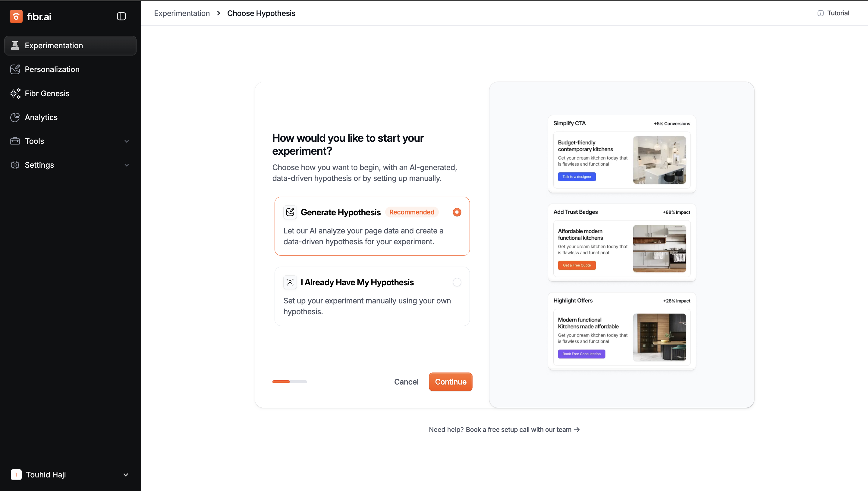Viewport: 868px width, 491px height.
Task: Click the fibr.ai logo icon
Action: 16,16
